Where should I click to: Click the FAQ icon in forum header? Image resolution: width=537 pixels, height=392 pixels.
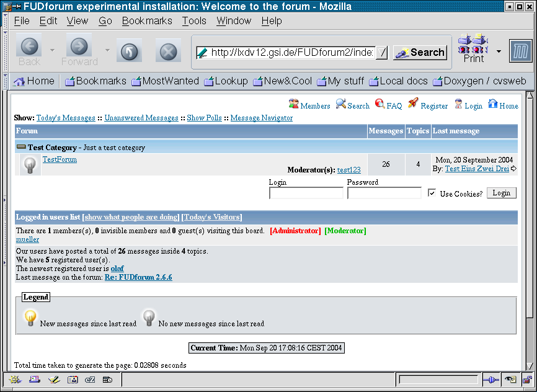click(x=379, y=104)
